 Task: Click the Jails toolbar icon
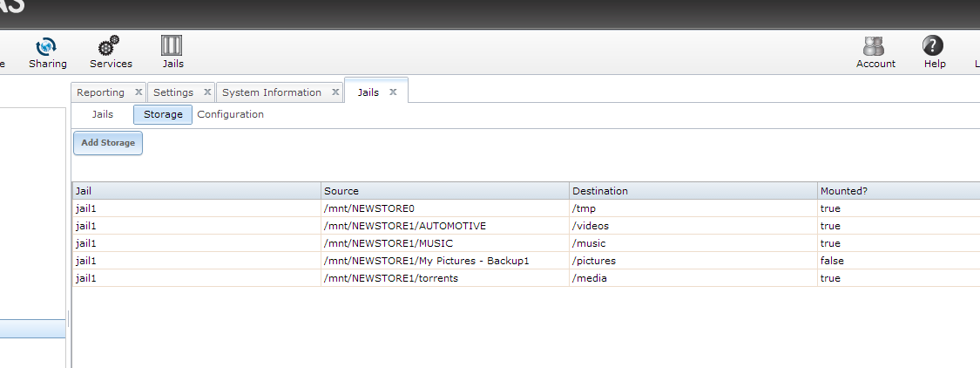172,47
